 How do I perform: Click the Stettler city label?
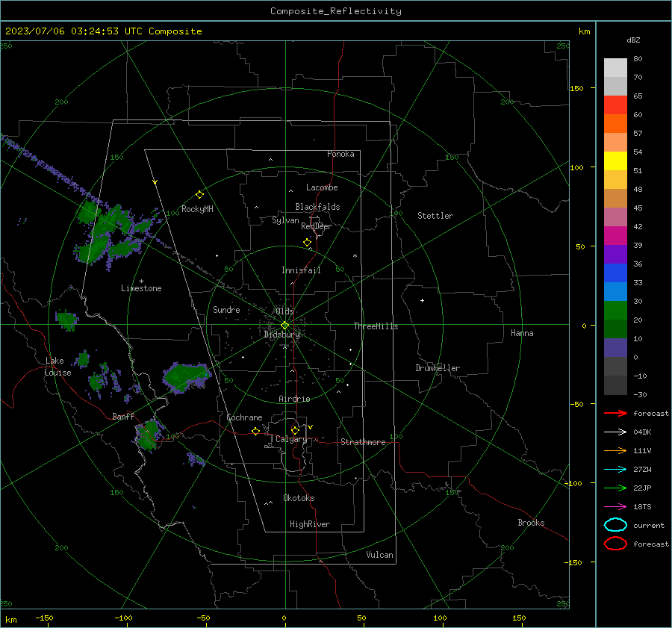[435, 216]
